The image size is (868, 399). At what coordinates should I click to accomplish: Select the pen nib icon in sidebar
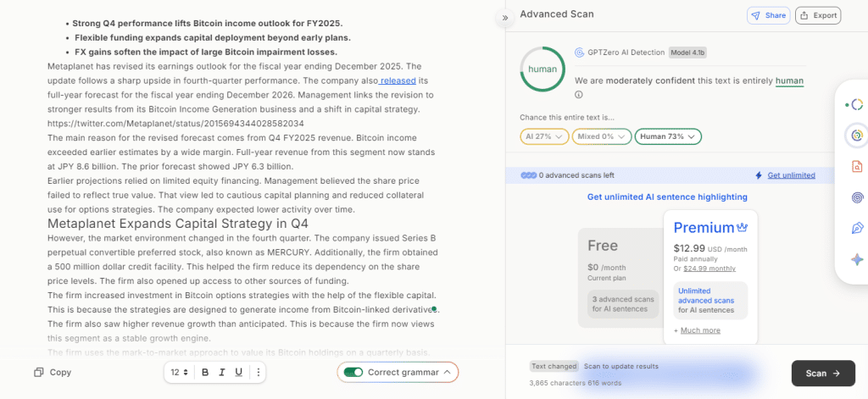(857, 229)
